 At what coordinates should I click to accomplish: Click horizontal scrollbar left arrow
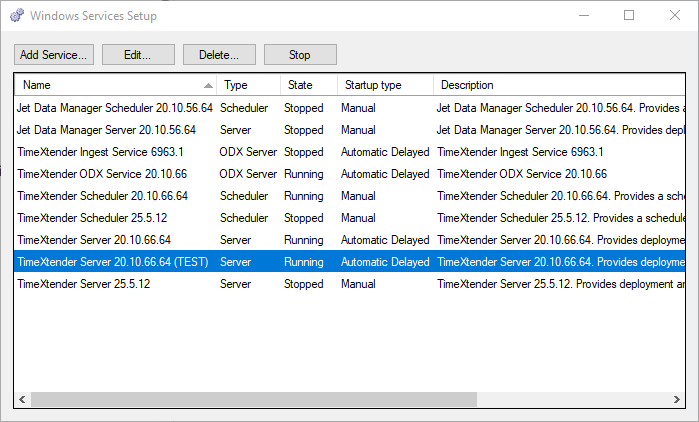(x=22, y=399)
